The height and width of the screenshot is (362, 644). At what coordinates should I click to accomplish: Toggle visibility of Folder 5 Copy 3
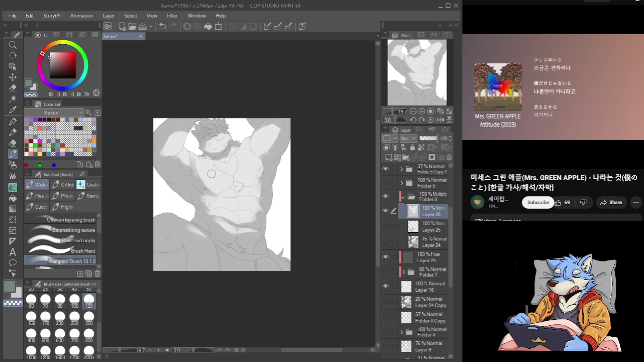(x=386, y=169)
